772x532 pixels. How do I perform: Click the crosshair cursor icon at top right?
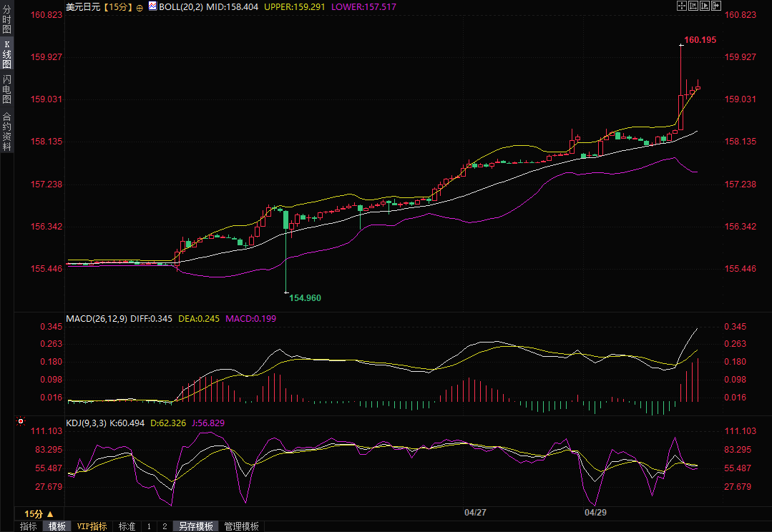pos(682,6)
